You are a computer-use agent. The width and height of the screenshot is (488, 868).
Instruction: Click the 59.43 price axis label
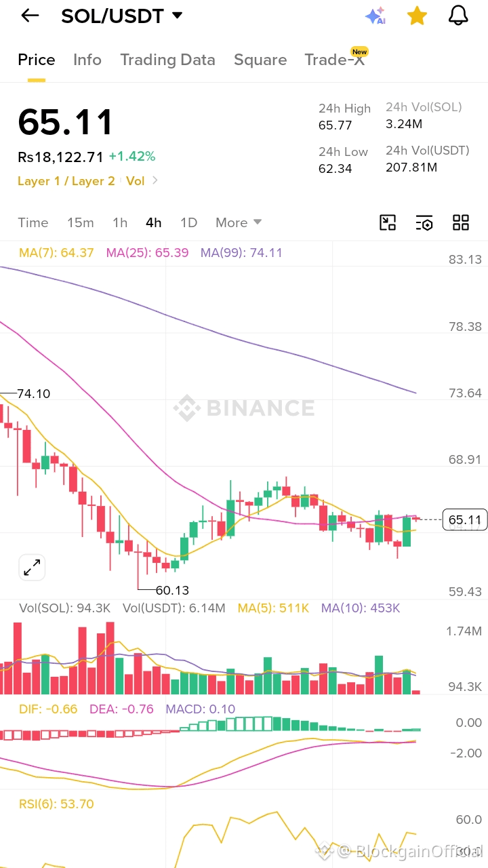(465, 592)
